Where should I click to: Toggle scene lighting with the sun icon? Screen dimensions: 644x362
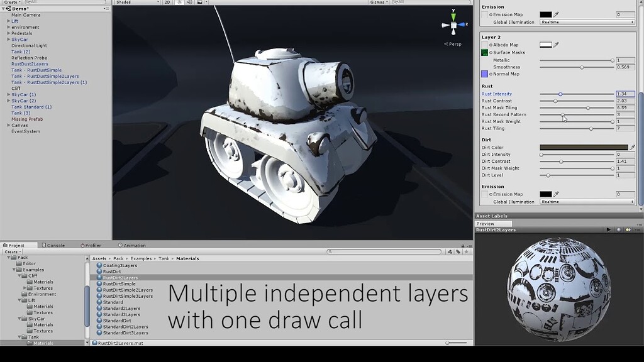click(x=179, y=3)
